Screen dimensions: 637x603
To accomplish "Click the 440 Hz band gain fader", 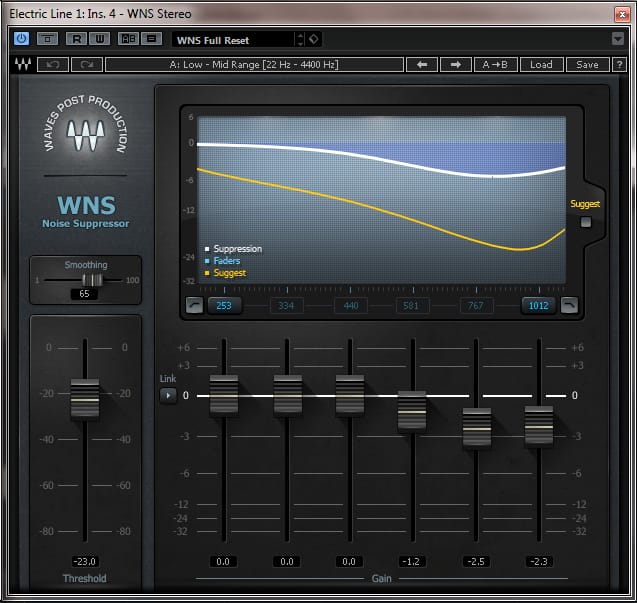I will (x=350, y=395).
